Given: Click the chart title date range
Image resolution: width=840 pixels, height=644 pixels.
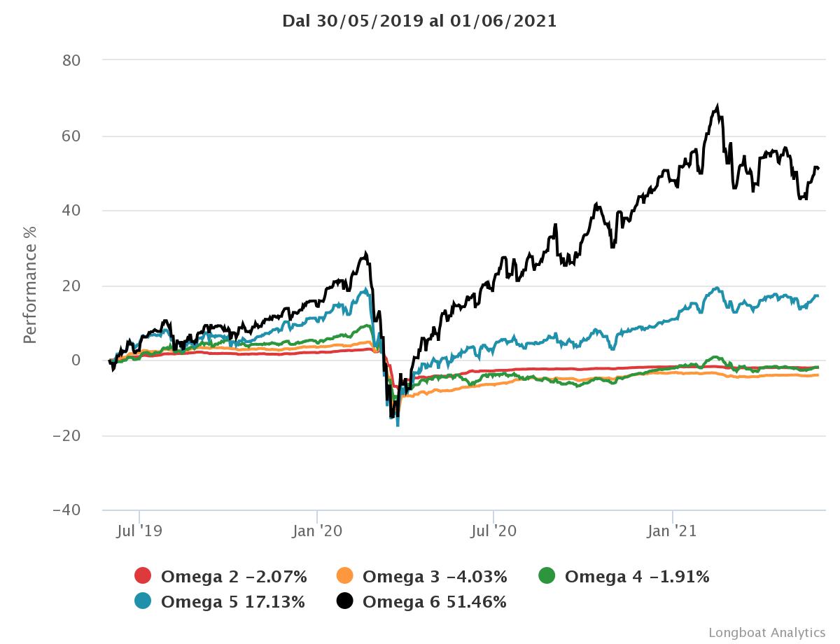Looking at the screenshot, I should click(419, 21).
